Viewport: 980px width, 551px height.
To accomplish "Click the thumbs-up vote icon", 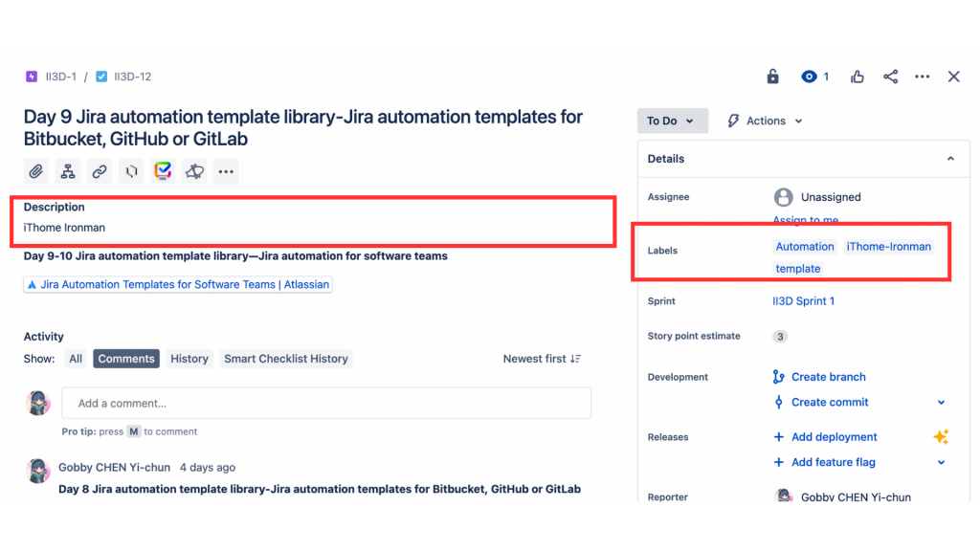I will click(857, 77).
